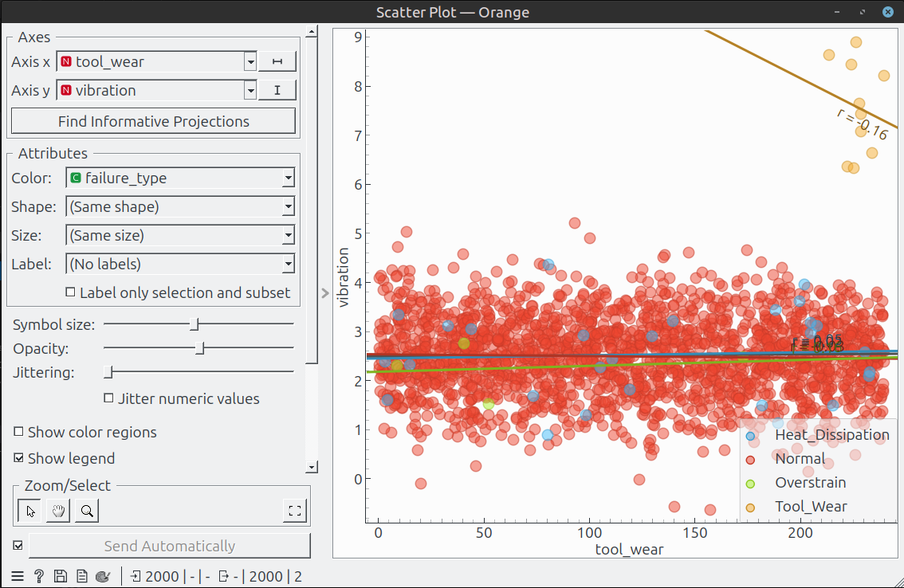
Task: Adjust the Opacity slider handle
Action: coord(199,348)
